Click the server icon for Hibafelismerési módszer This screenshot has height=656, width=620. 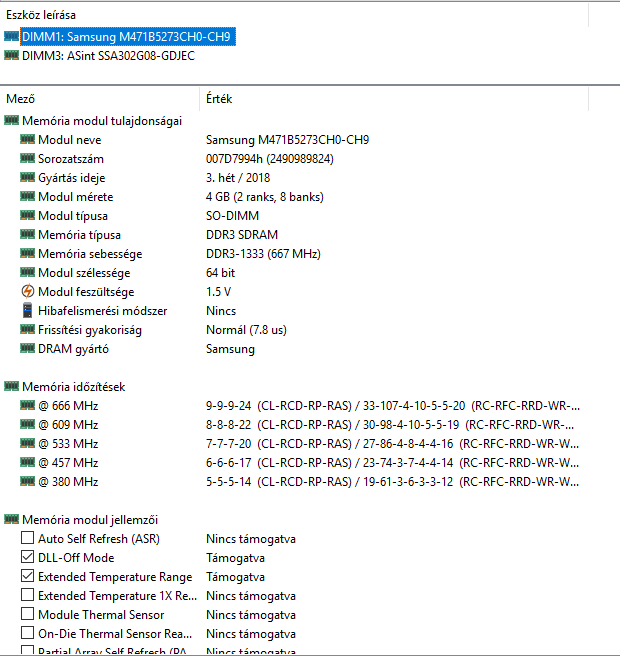click(x=27, y=310)
